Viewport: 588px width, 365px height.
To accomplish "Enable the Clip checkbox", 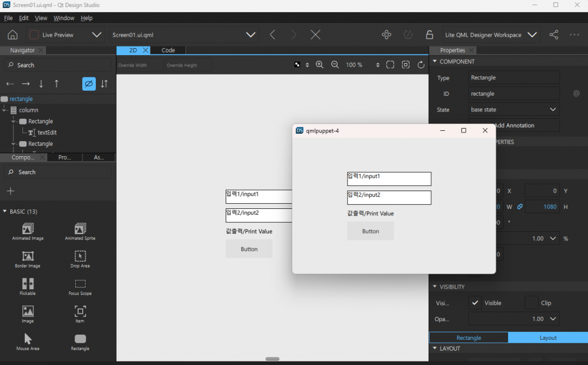I will (531, 302).
